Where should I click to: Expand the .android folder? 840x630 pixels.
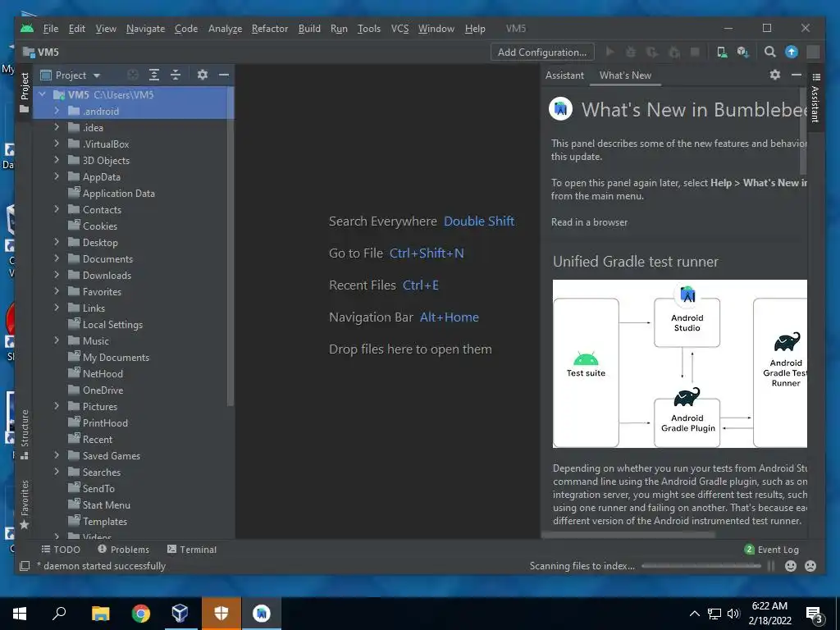pos(57,111)
